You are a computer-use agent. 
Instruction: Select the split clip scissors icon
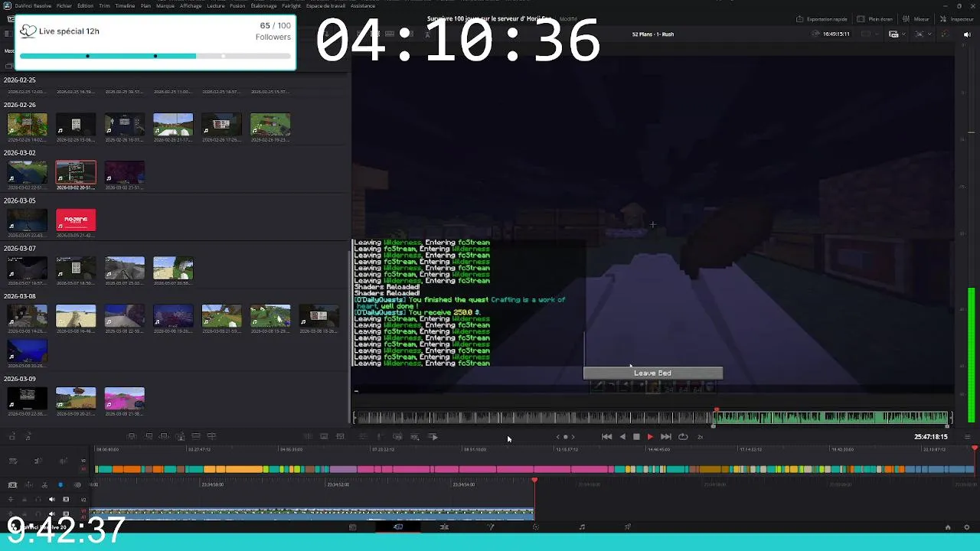coord(44,484)
